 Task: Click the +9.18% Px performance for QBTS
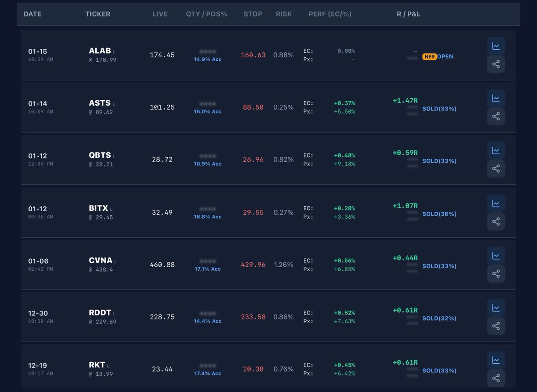click(345, 164)
